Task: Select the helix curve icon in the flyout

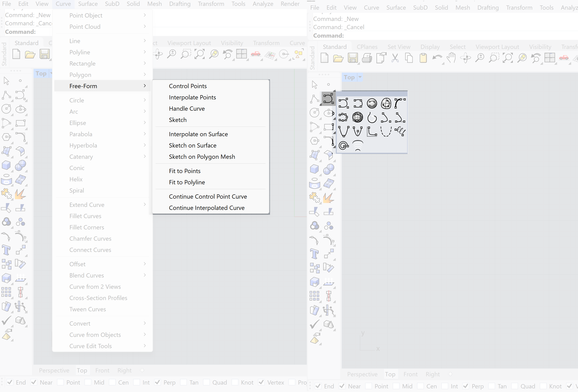Action: tap(400, 131)
